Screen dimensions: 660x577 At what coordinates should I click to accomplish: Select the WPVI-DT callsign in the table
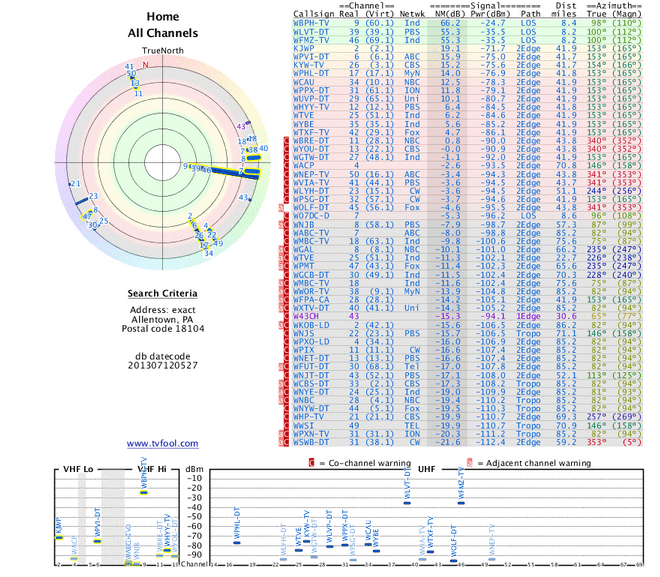point(311,57)
